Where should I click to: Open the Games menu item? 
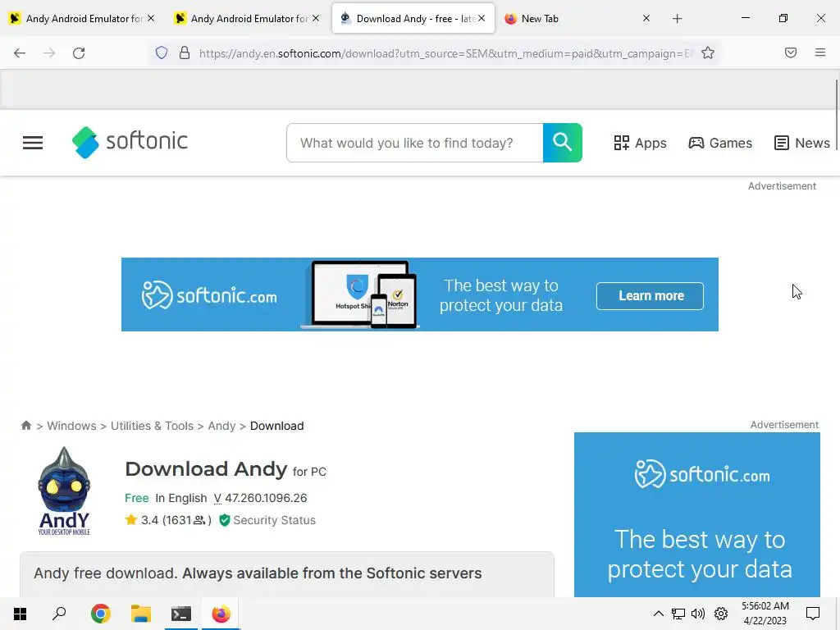pyautogui.click(x=720, y=143)
